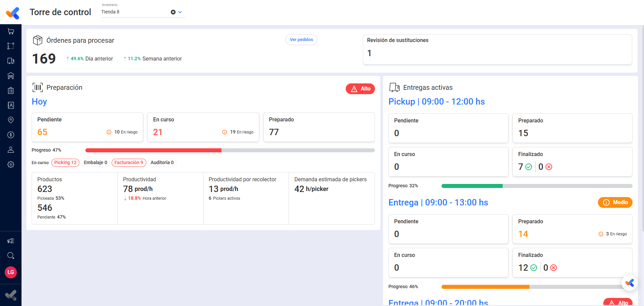Click green check icon beside 12 Finalizado
This screenshot has width=644, height=306.
[534, 268]
